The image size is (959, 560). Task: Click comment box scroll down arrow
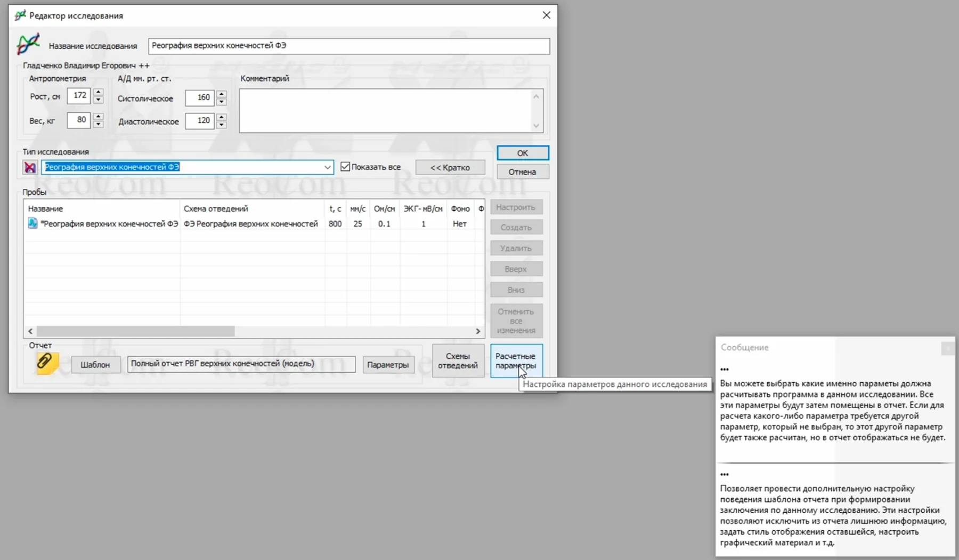[537, 126]
